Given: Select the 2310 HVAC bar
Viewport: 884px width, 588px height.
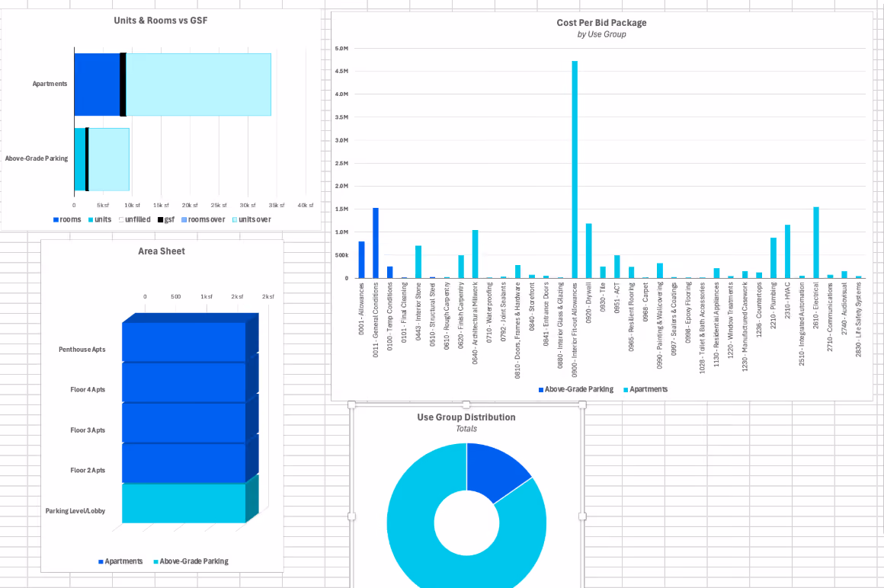Looking at the screenshot, I should coord(787,251).
